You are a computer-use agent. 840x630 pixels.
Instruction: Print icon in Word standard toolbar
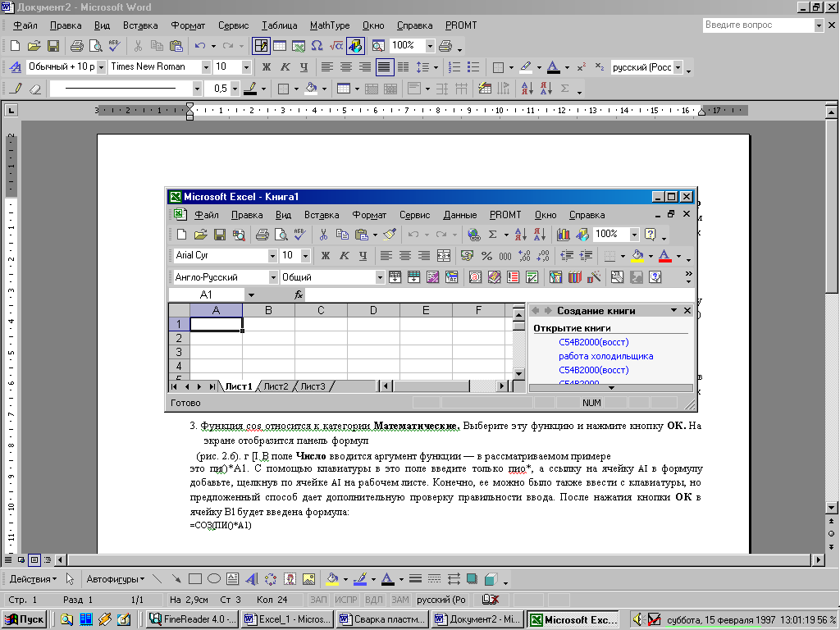click(x=76, y=46)
